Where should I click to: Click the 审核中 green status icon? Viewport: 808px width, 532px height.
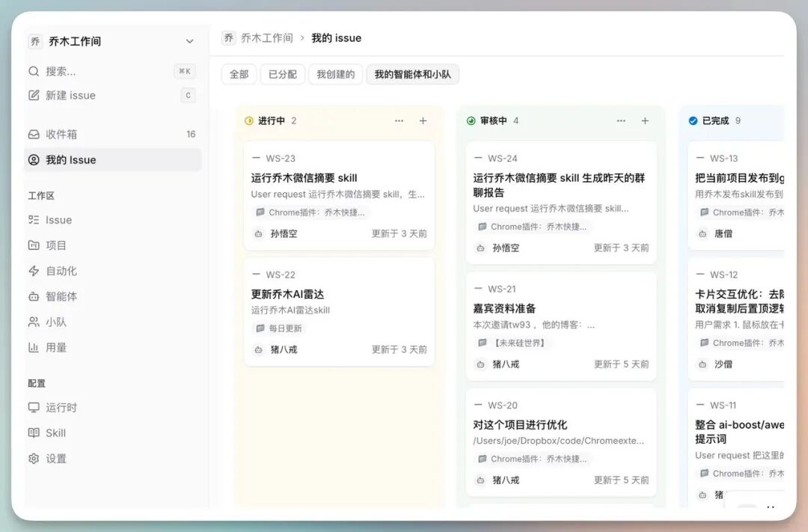471,120
